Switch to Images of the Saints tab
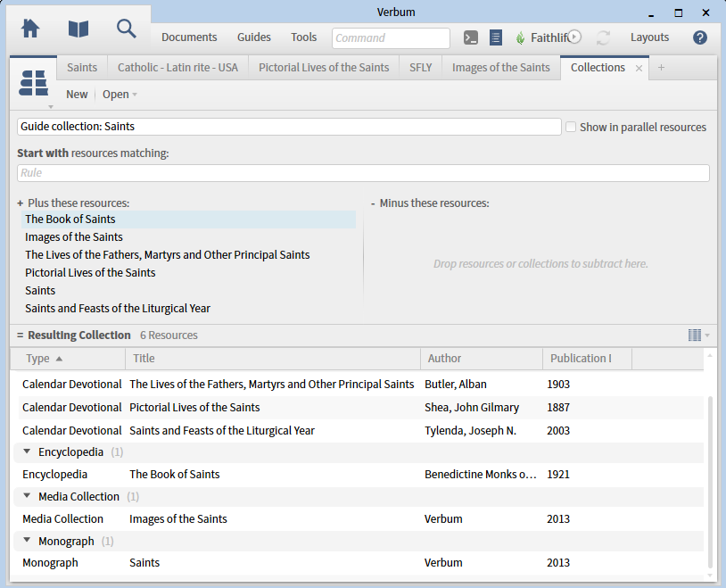The width and height of the screenshot is (726, 588). [501, 68]
